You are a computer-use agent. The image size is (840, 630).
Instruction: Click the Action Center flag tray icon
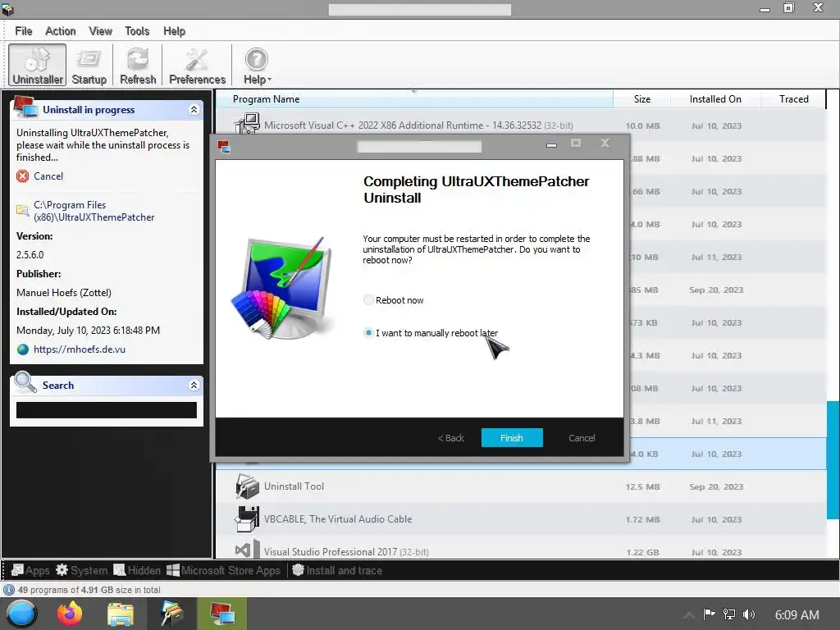[710, 614]
